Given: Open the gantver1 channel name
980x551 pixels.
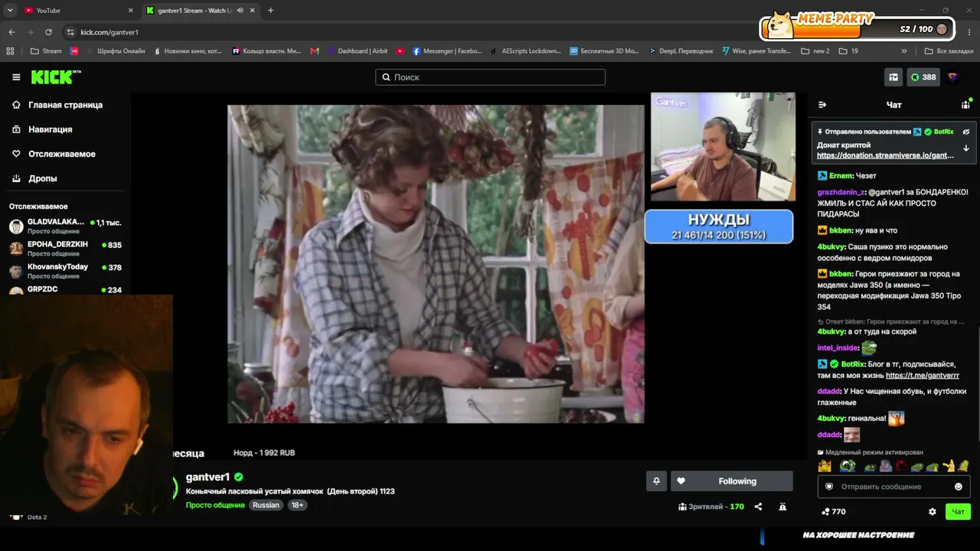Looking at the screenshot, I should click(207, 477).
